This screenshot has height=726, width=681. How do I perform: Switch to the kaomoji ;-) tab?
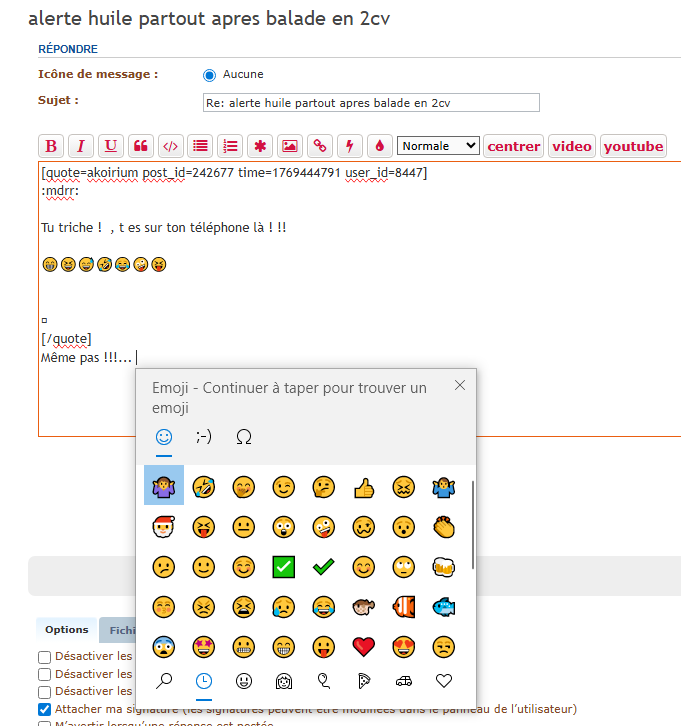tap(203, 436)
